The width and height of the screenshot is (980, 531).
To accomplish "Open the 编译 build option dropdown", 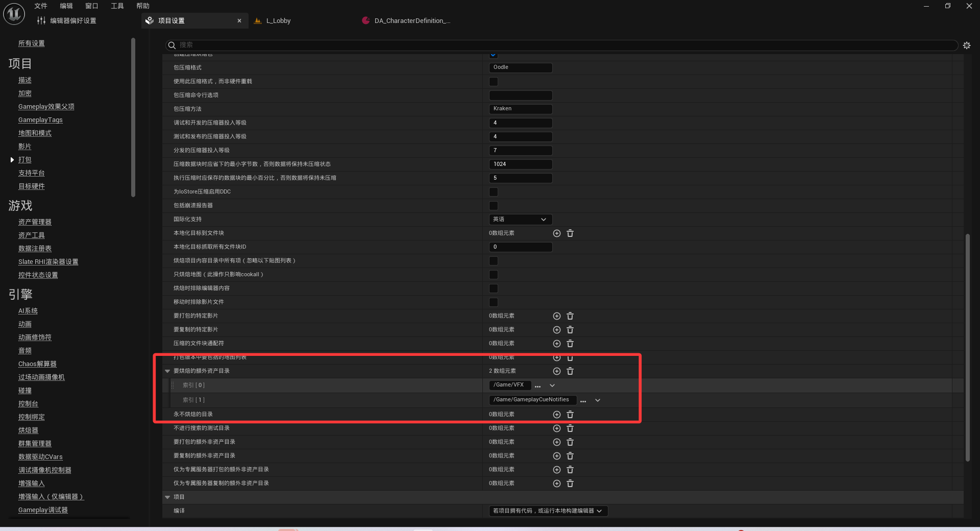I will (548, 511).
